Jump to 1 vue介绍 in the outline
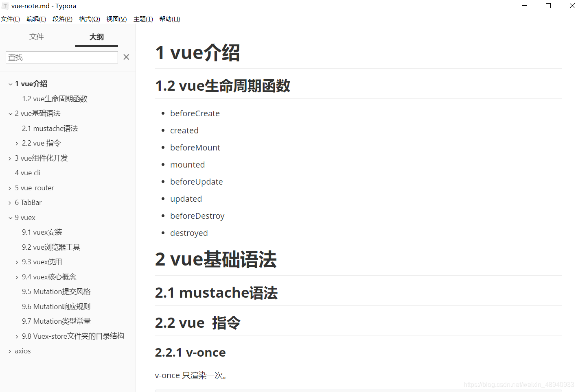The height and width of the screenshot is (392, 578). (x=31, y=84)
